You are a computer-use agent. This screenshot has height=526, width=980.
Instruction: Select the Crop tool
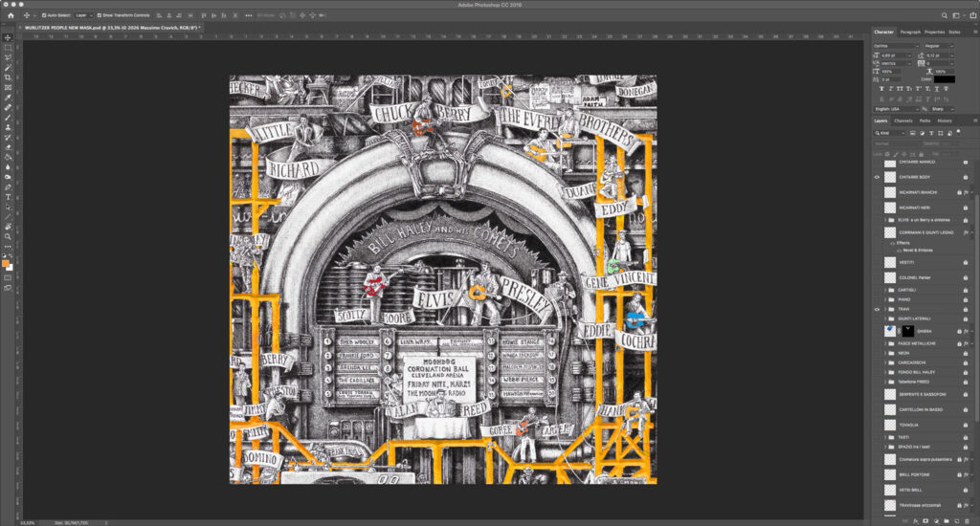click(x=8, y=77)
